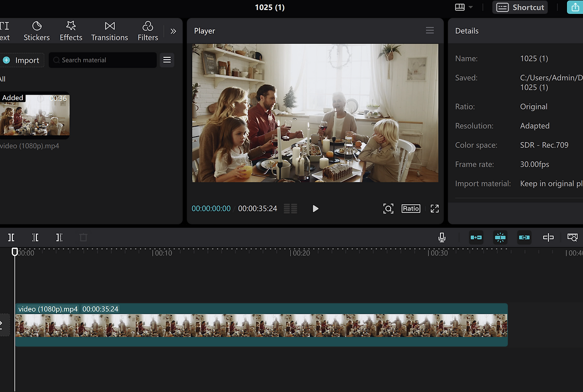Click the Import button
The height and width of the screenshot is (392, 583).
(x=22, y=60)
